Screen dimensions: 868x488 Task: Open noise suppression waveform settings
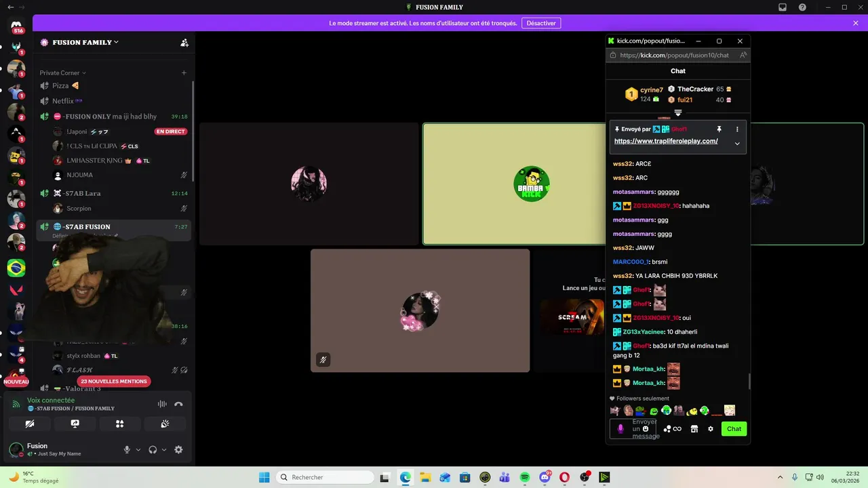coord(162,404)
